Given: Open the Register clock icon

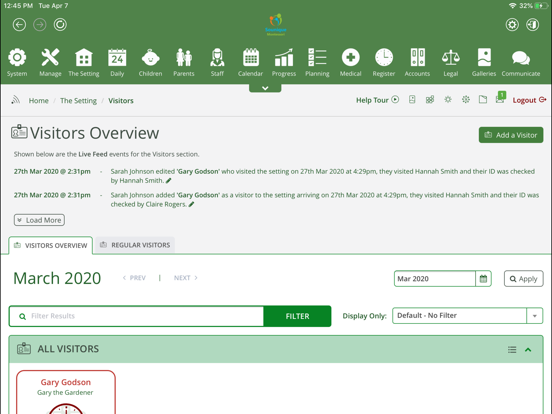Looking at the screenshot, I should [384, 58].
